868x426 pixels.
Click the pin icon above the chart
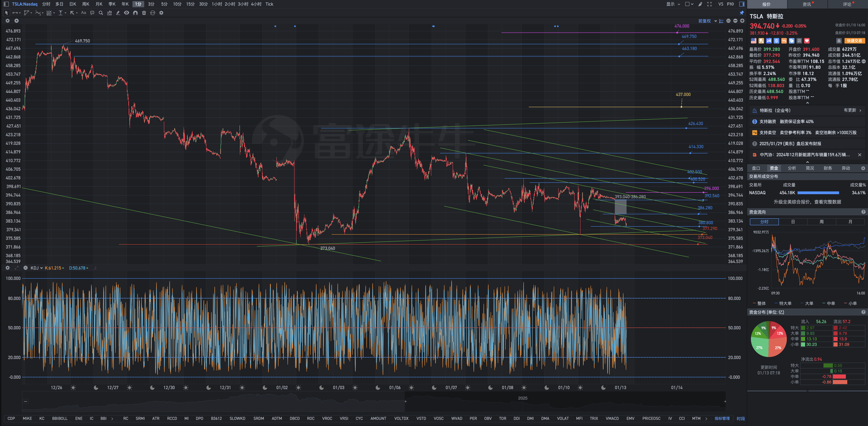pos(742,13)
